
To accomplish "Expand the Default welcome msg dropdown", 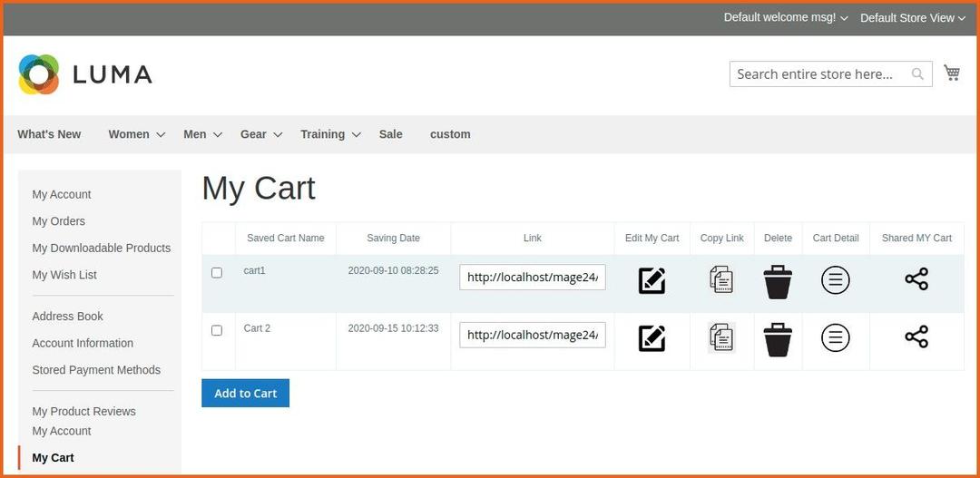I will click(785, 18).
